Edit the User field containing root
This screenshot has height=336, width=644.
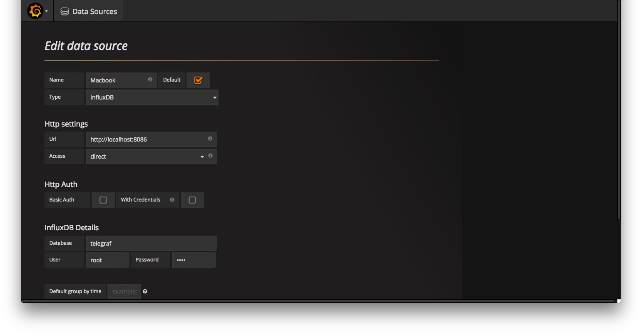pos(107,260)
